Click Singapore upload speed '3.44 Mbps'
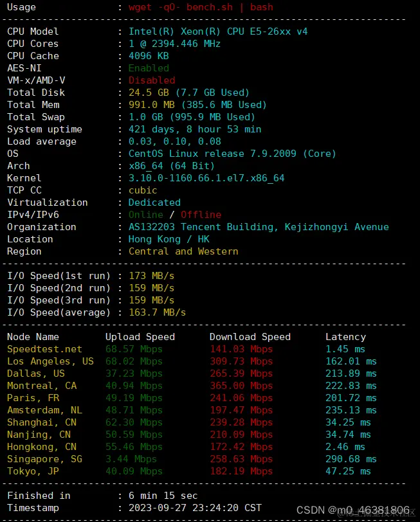The width and height of the screenshot is (420, 522). [x=131, y=459]
